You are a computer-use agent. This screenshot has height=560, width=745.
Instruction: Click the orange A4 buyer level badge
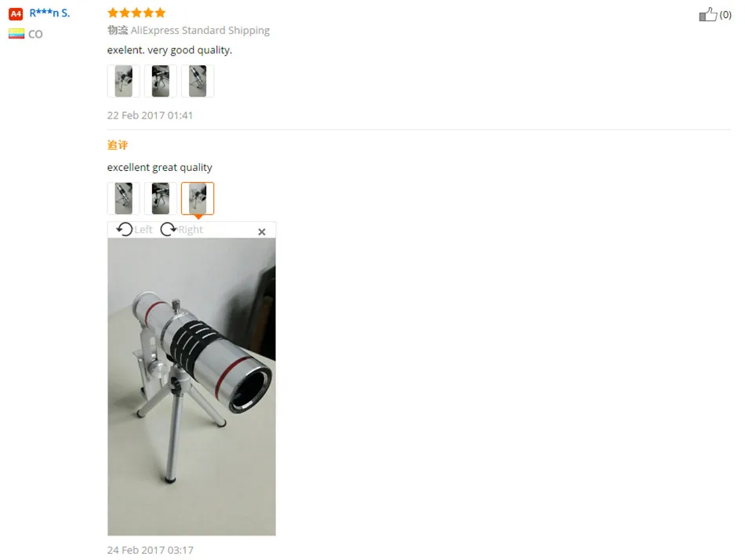click(16, 14)
